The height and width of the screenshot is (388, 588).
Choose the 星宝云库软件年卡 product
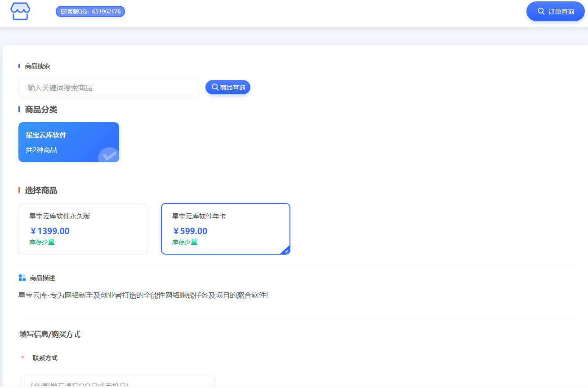225,229
